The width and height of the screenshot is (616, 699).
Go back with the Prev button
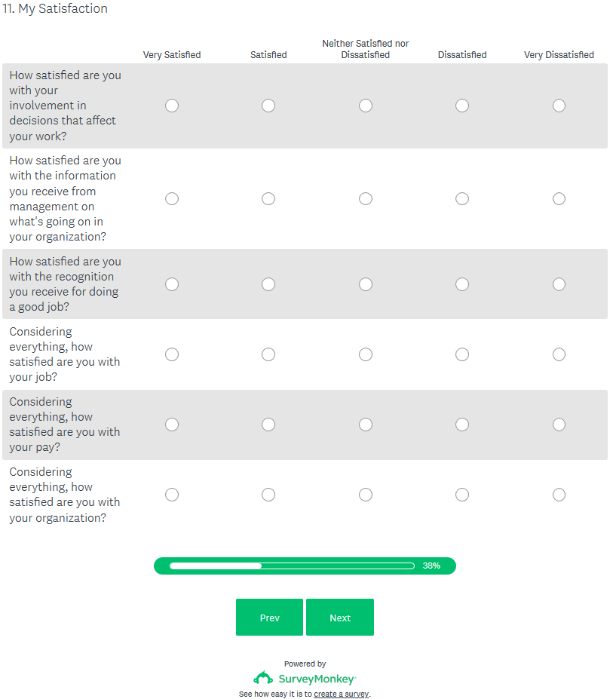(269, 618)
